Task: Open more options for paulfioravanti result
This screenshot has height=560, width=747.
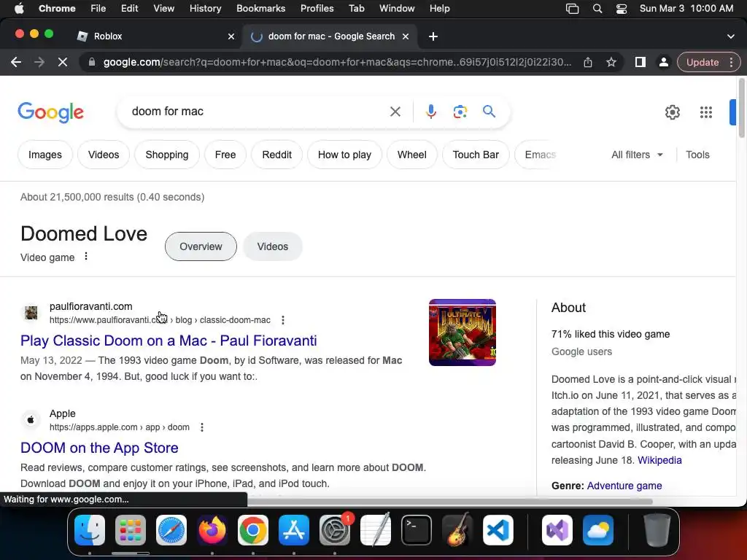Action: (x=283, y=320)
